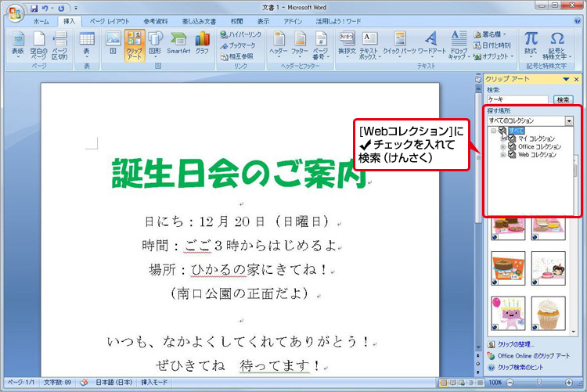Viewport: 587px width, 392px height.
Task: Insert greeting text (挨拶文)
Action: 347,45
